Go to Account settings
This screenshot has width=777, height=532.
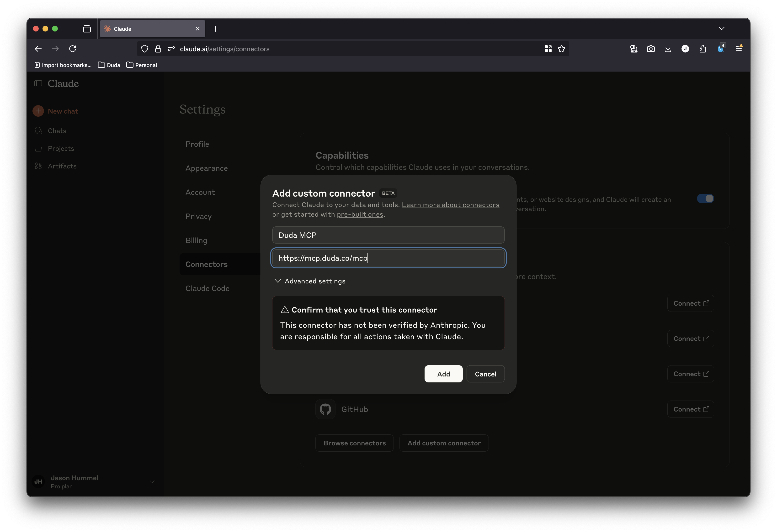[200, 192]
